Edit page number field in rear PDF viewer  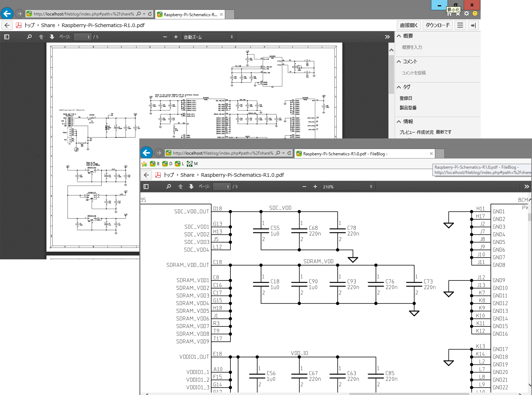pos(83,37)
